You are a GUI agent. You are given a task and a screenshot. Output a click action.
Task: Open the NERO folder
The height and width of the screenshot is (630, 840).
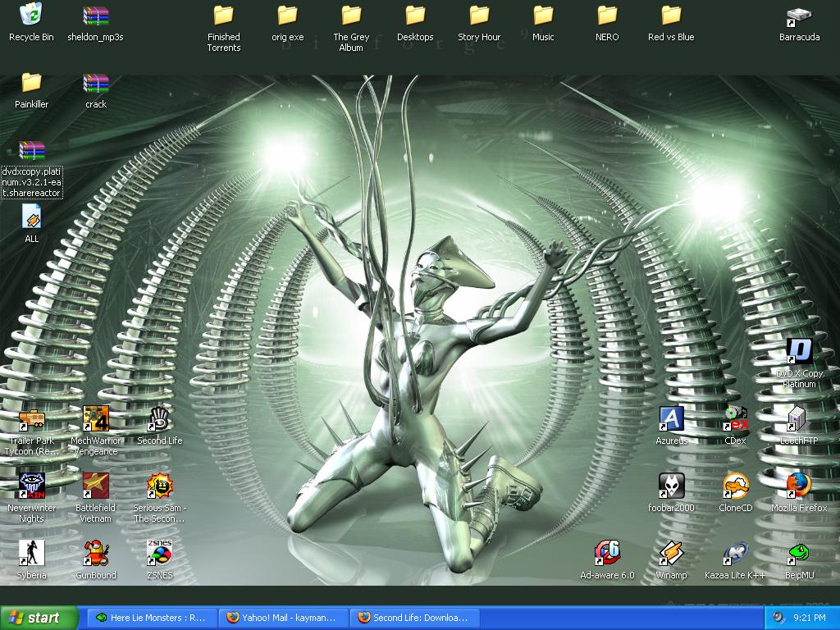pyautogui.click(x=607, y=16)
